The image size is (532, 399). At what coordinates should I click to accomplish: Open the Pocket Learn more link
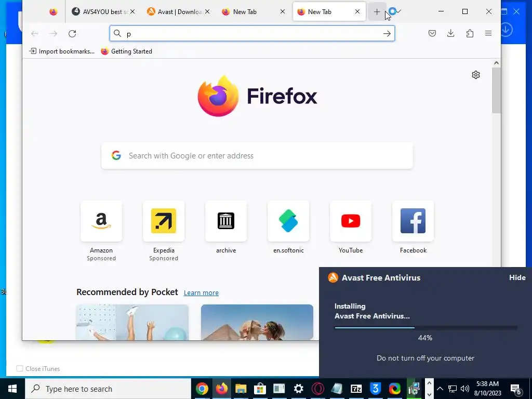(x=201, y=293)
